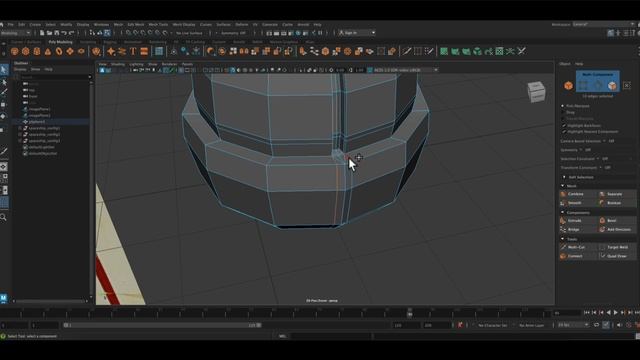Toggle the X button beside Multi-Component
This screenshot has width=640, height=360.
[627, 85]
